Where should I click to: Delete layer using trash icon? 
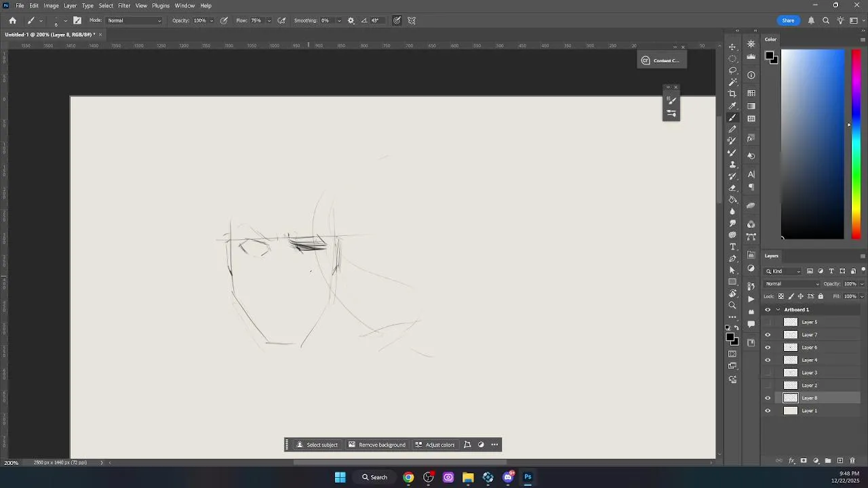[852, 461]
